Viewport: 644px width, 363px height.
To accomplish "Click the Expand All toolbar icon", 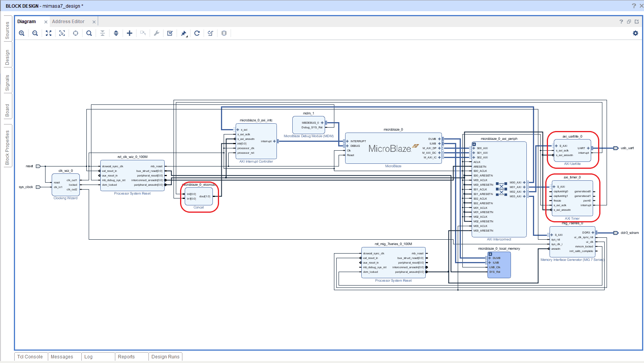I will [116, 33].
